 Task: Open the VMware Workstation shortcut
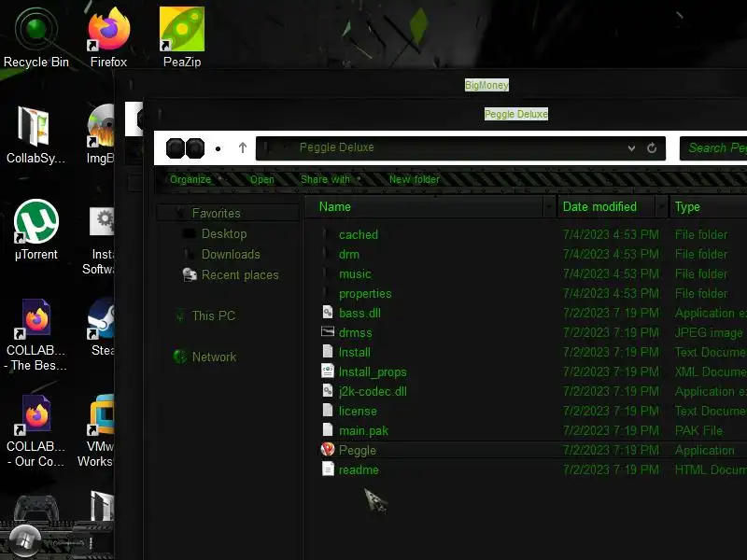point(97,431)
